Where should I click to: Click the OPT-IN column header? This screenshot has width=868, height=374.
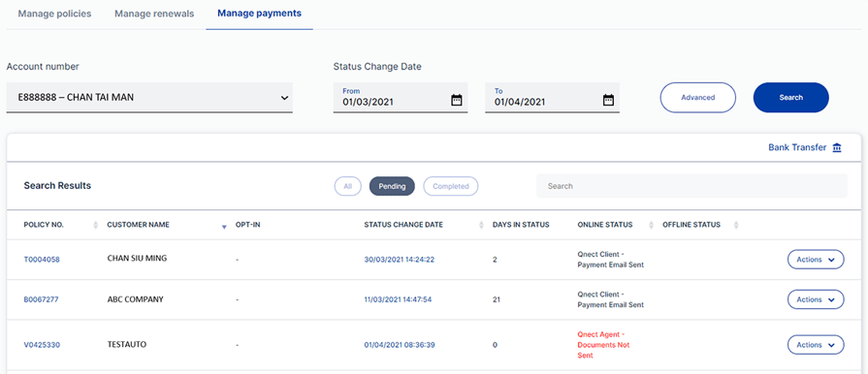pyautogui.click(x=248, y=225)
